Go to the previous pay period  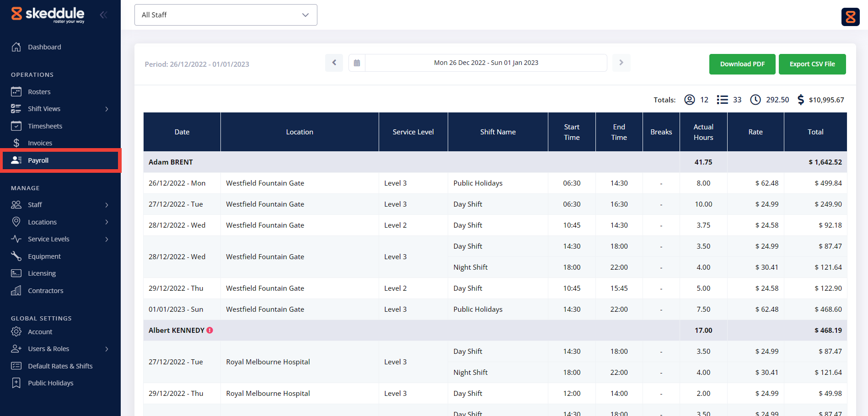coord(334,63)
